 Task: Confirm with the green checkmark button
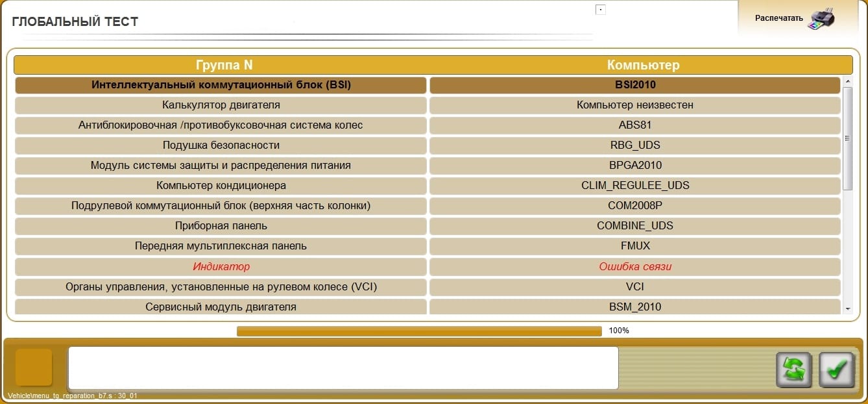(837, 370)
